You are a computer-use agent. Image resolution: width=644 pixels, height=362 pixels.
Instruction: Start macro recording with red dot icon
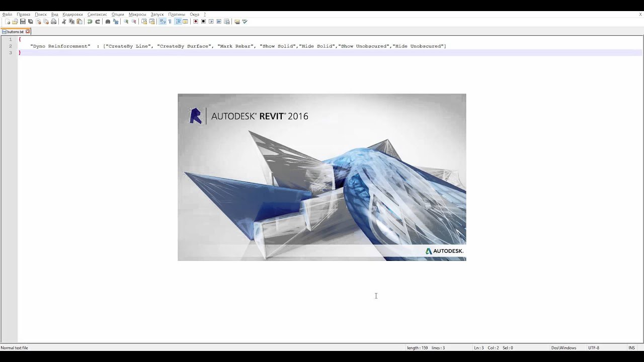(195, 22)
